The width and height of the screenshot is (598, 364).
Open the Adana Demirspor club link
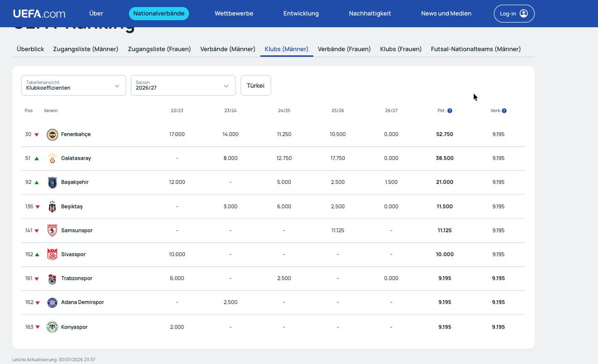point(82,302)
